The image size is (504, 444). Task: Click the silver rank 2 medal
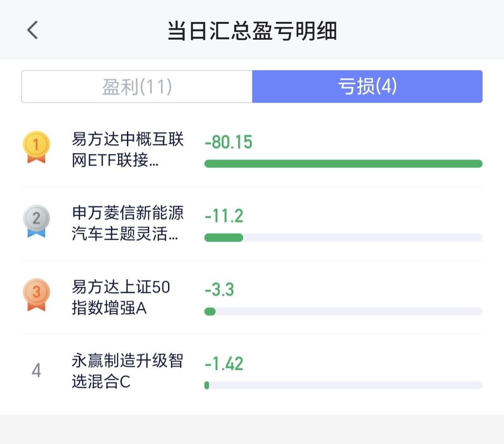(36, 221)
